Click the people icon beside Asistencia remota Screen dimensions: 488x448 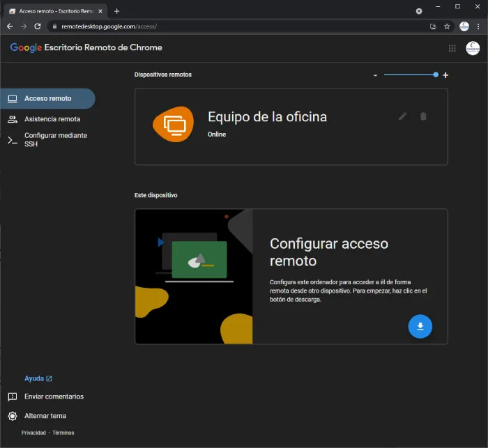(x=13, y=119)
